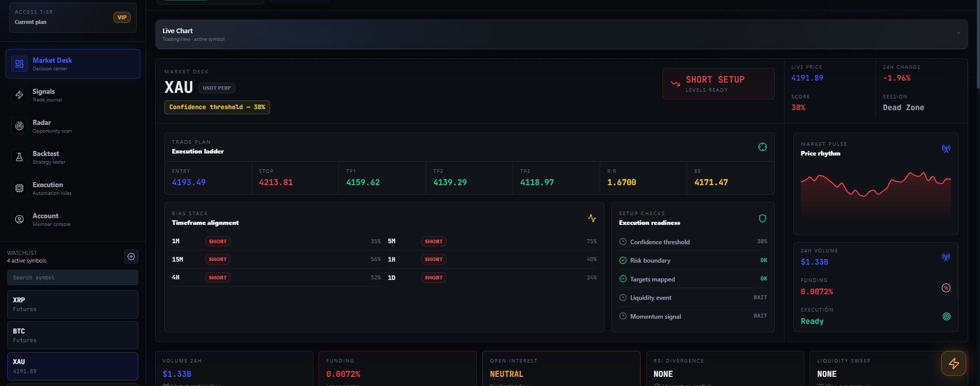The width and height of the screenshot is (980, 386).
Task: Add a symbol to the watchlist
Action: point(131,256)
